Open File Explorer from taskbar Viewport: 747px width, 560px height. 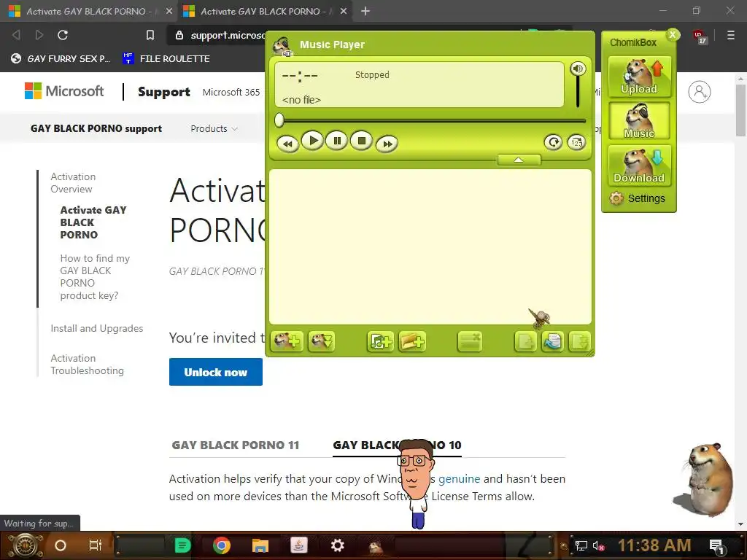tap(260, 545)
